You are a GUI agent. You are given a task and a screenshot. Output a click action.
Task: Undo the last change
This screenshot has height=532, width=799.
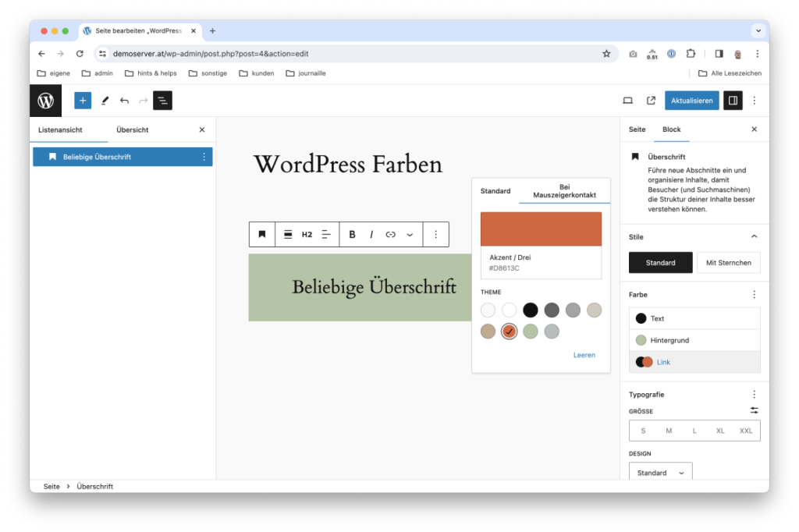point(124,101)
